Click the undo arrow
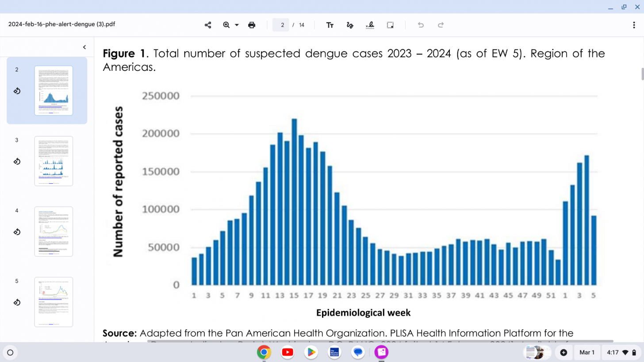Screen dimensions: 644x362 click(421, 25)
